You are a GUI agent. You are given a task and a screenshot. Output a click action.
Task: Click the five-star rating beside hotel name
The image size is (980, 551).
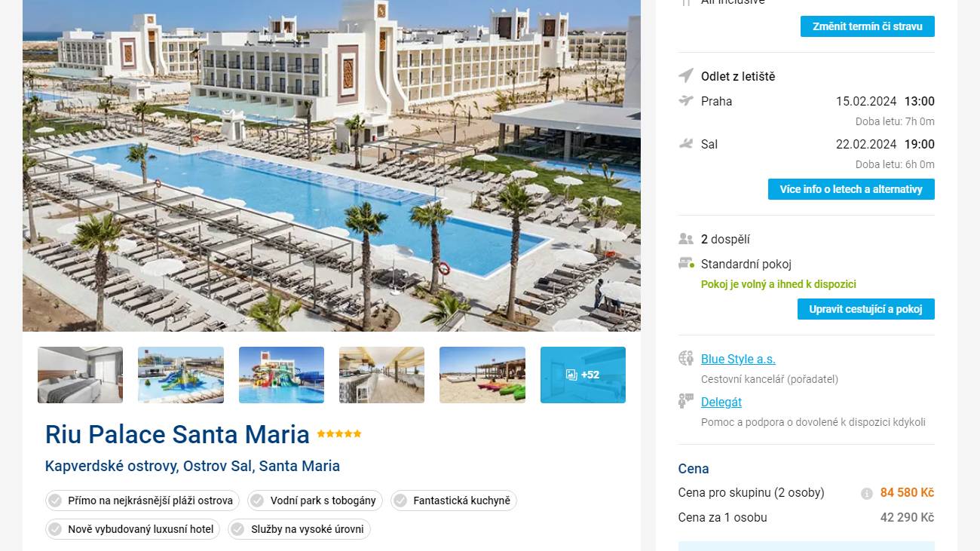tap(339, 434)
